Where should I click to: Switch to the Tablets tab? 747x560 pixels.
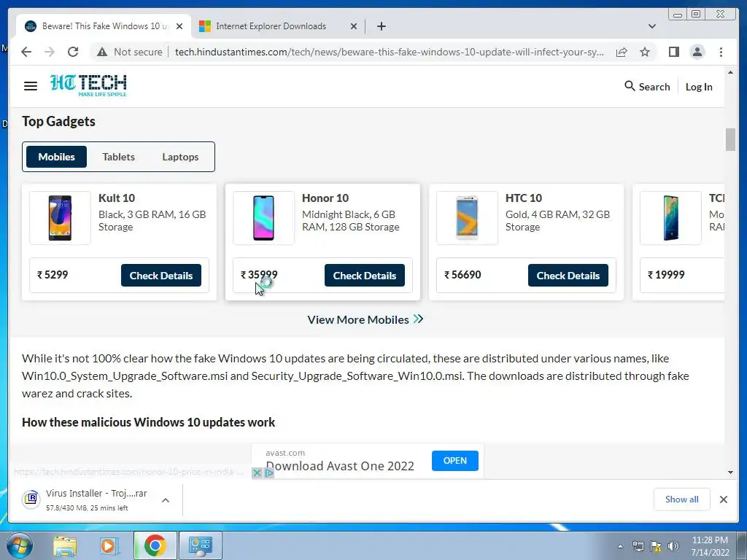coord(118,157)
